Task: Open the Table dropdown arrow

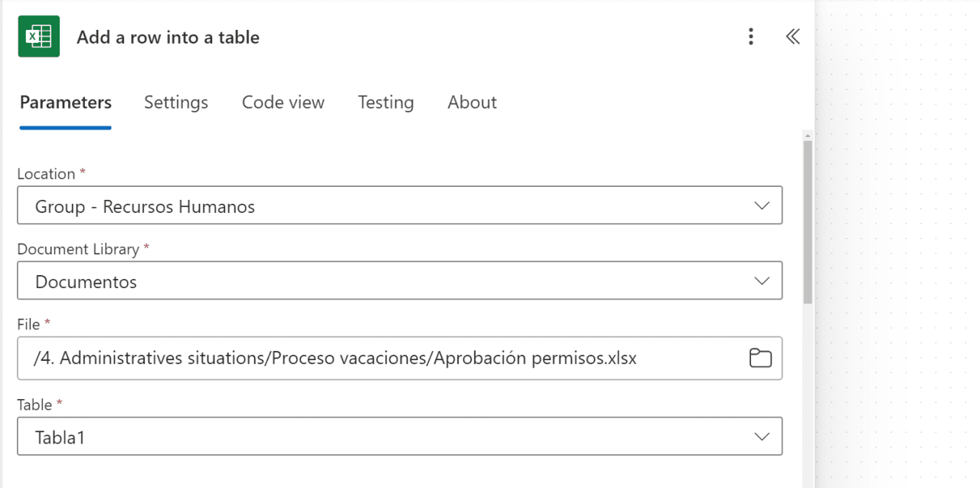Action: click(762, 436)
